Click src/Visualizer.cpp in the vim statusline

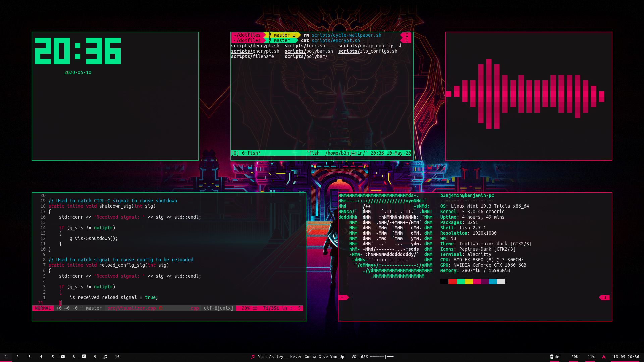131,308
